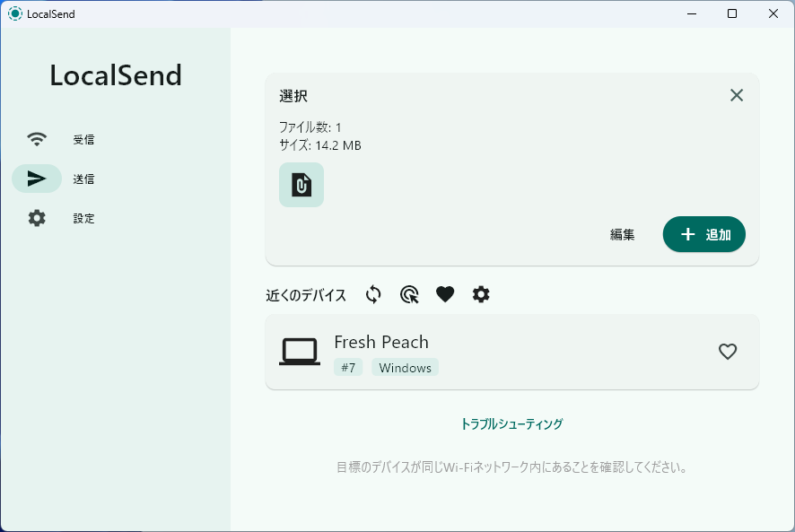The height and width of the screenshot is (532, 795).
Task: Minimize the LocalSend window
Action: click(692, 13)
